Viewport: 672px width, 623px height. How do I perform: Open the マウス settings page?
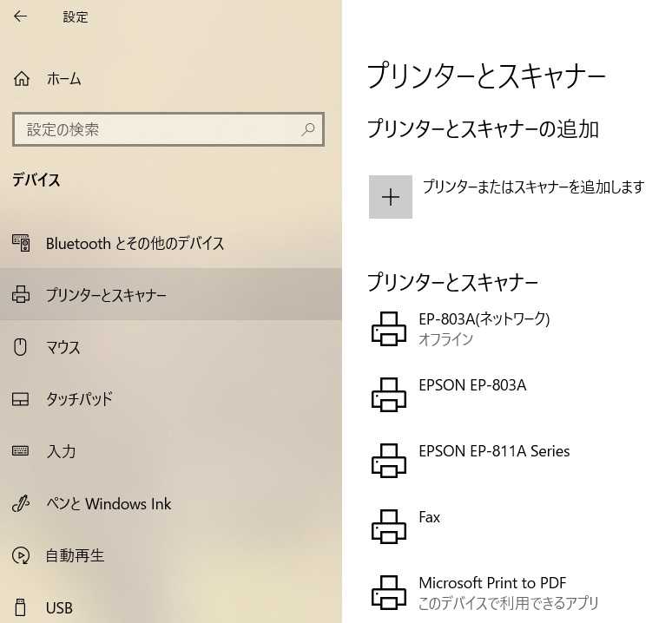[63, 347]
